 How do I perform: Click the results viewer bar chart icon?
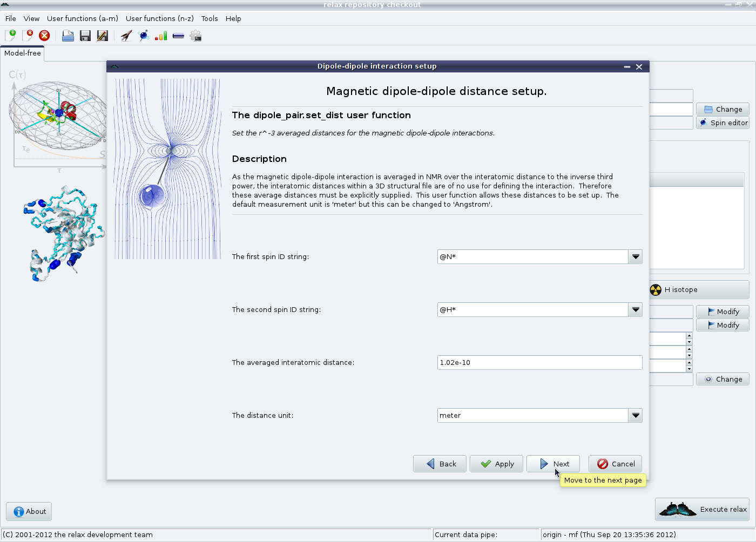point(161,36)
